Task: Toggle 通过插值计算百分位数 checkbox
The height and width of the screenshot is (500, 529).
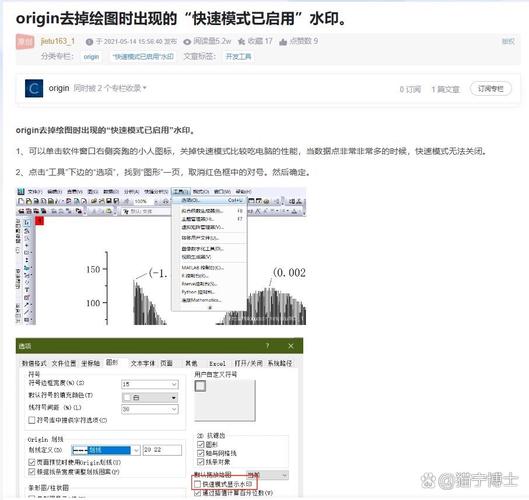Action: pos(197,493)
